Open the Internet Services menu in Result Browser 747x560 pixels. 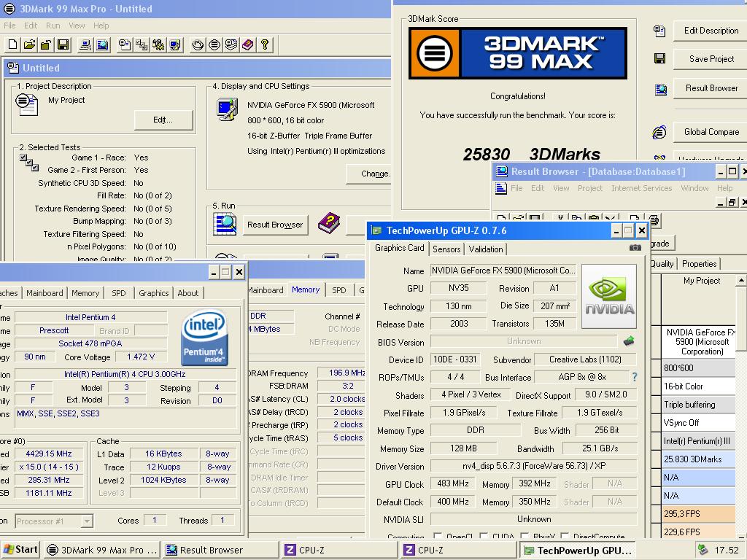[641, 188]
